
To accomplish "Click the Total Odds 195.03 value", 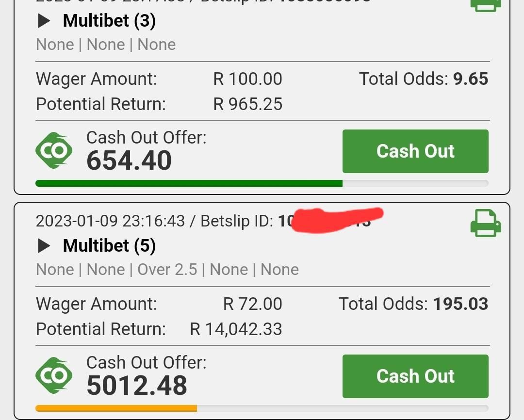I will tap(461, 304).
